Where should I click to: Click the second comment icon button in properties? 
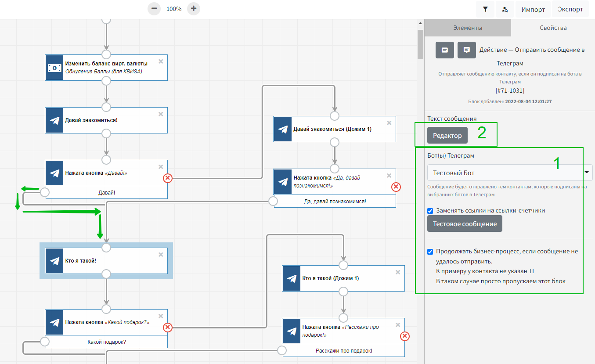467,50
